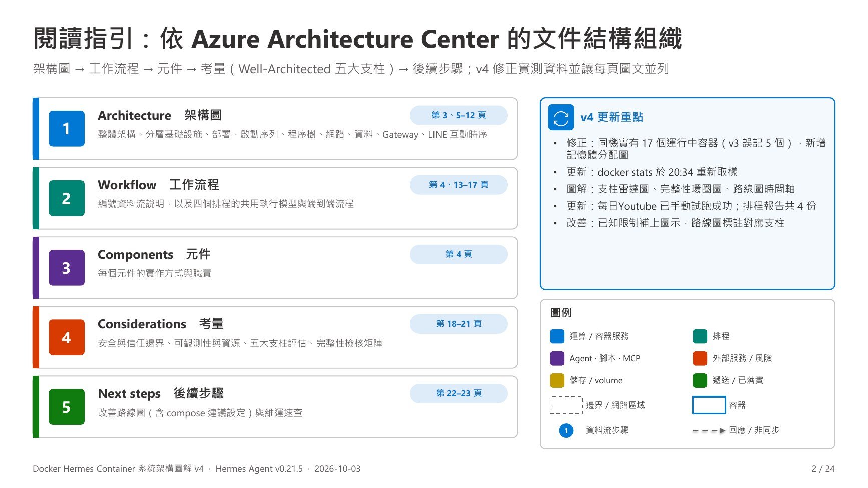This screenshot has height=488, width=868.
Task: Click the green number 5 Next steps badge
Action: pos(67,407)
